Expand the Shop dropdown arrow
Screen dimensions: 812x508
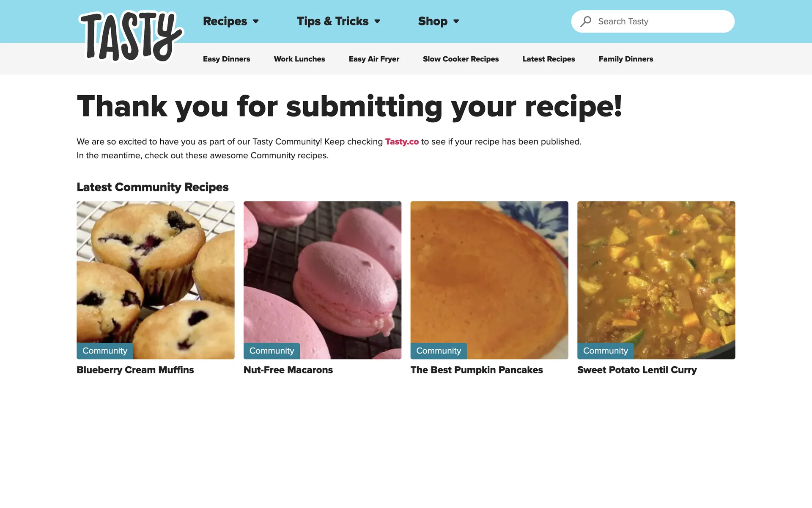[456, 22]
